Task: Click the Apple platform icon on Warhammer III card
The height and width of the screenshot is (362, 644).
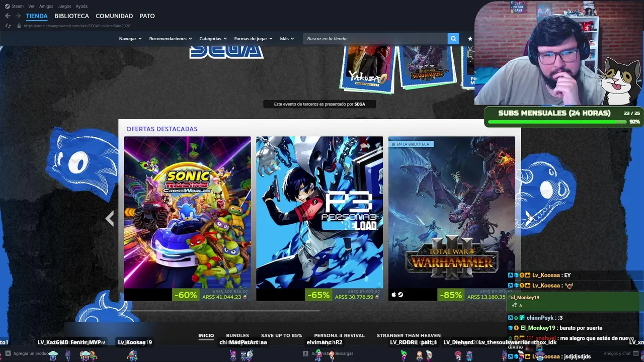Action: [x=394, y=295]
